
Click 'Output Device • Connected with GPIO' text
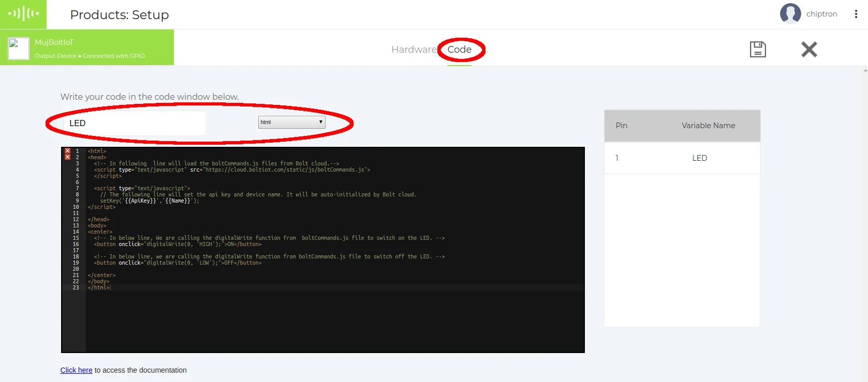90,56
